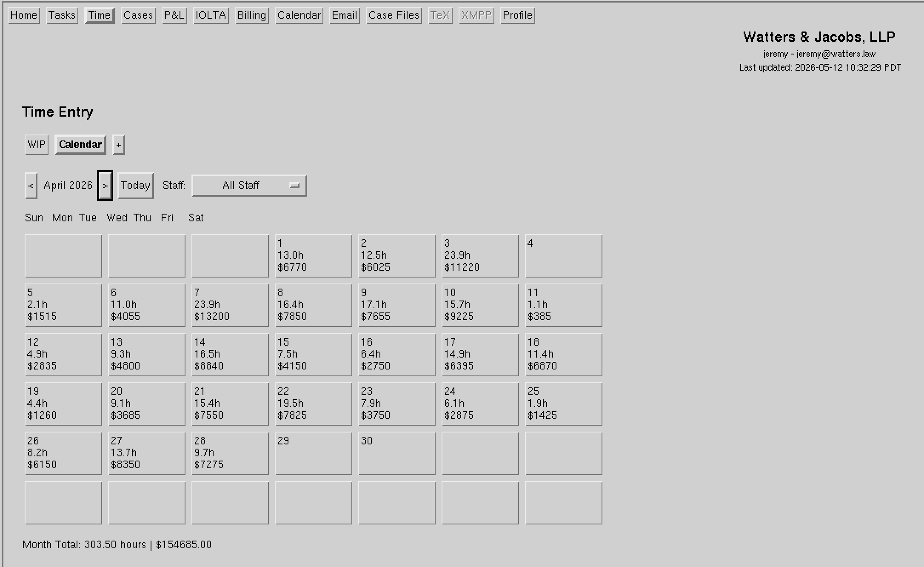Viewport: 924px width, 567px height.
Task: Advance to next month with > arrow
Action: pyautogui.click(x=105, y=186)
